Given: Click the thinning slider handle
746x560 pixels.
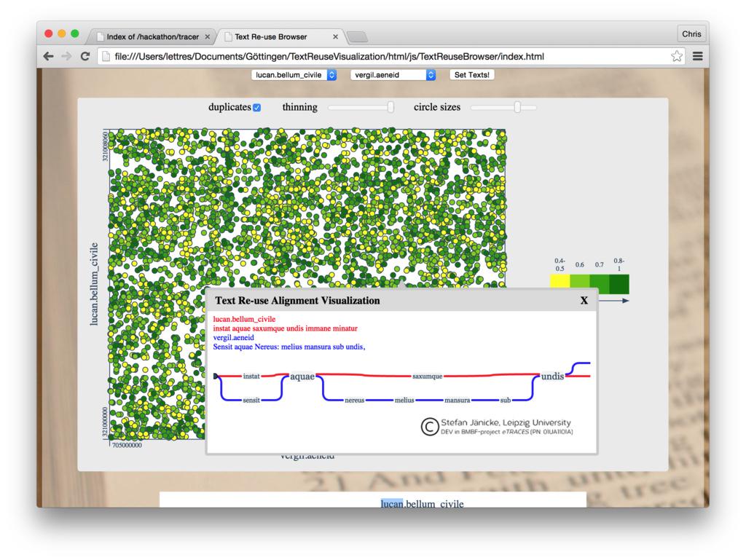Looking at the screenshot, I should point(390,108).
